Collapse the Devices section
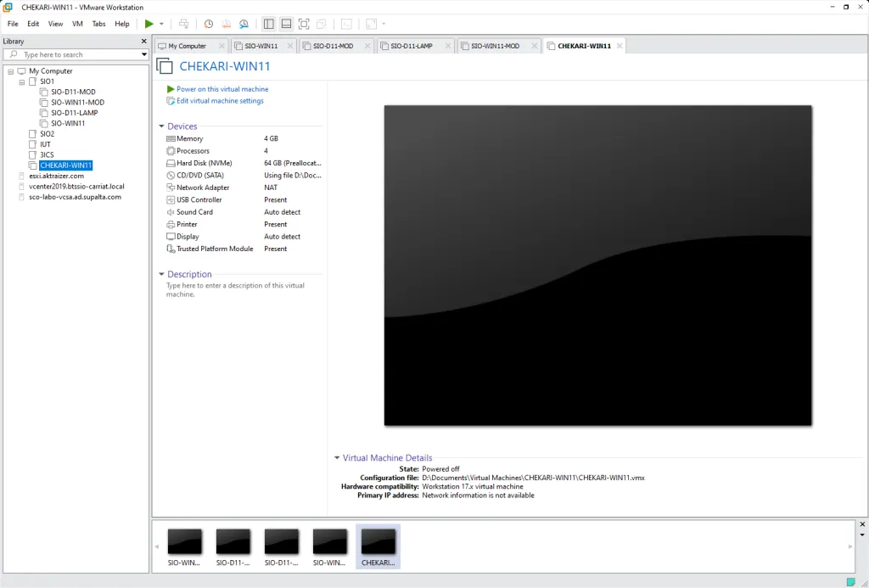The width and height of the screenshot is (869, 588). pos(161,126)
